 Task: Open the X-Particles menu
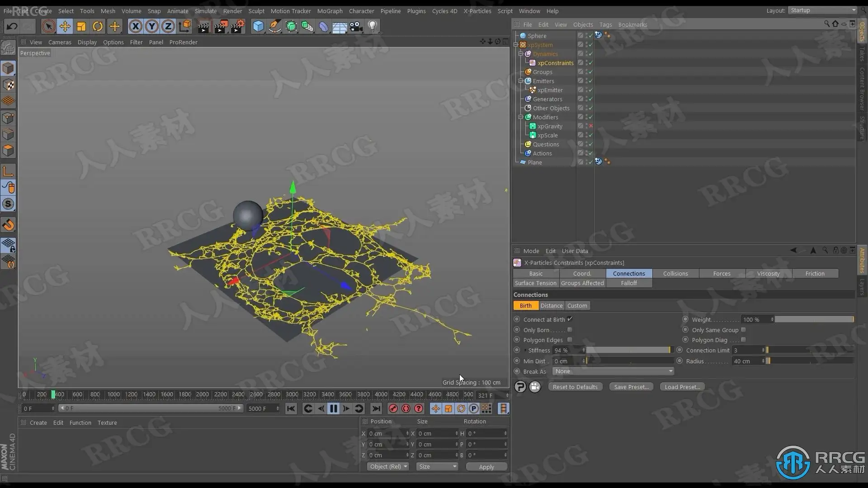pyautogui.click(x=477, y=11)
